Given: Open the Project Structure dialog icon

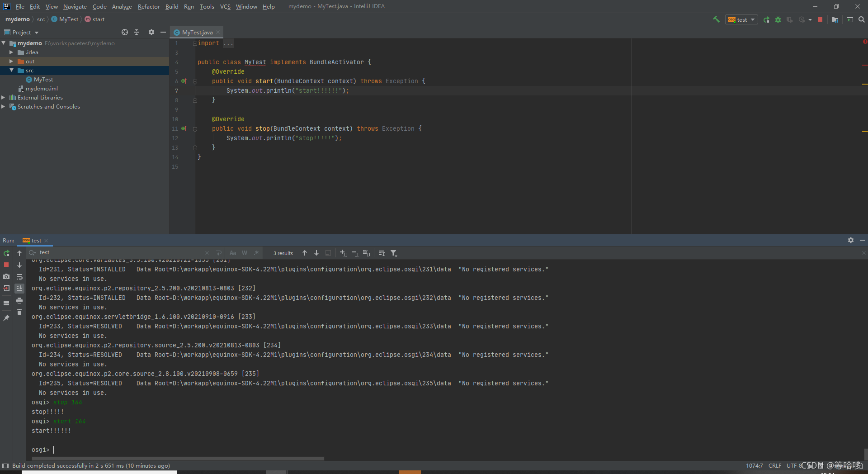Looking at the screenshot, I should tap(835, 19).
